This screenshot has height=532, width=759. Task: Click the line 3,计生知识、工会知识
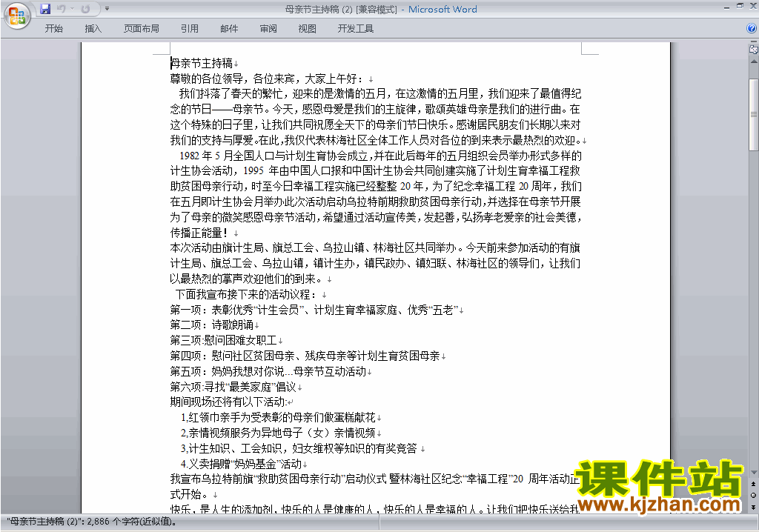click(x=299, y=449)
